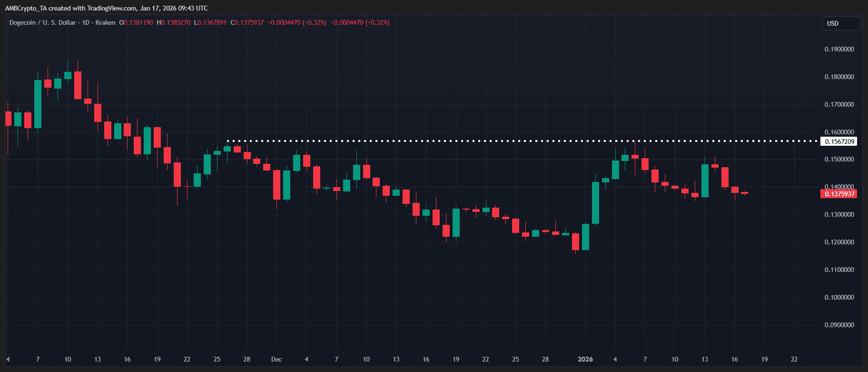Click the 0.1900000 price axis label
This screenshot has width=868, height=372.
[839, 49]
